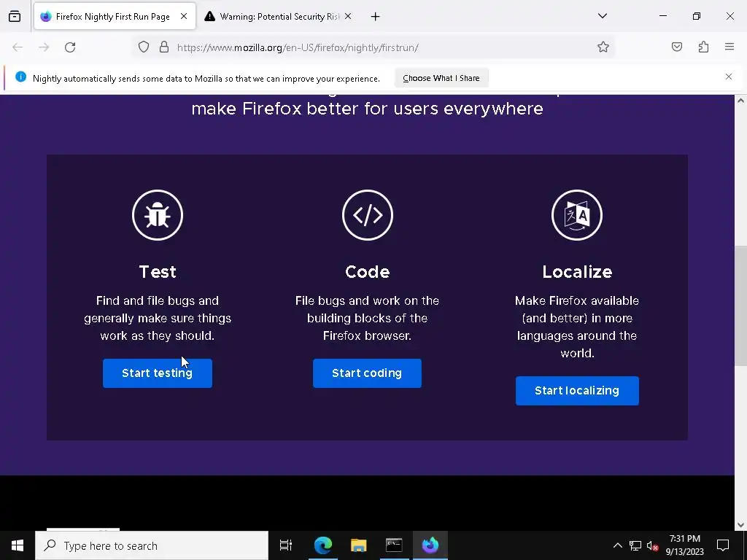
Task: Click the back navigation arrow
Action: coord(18,47)
